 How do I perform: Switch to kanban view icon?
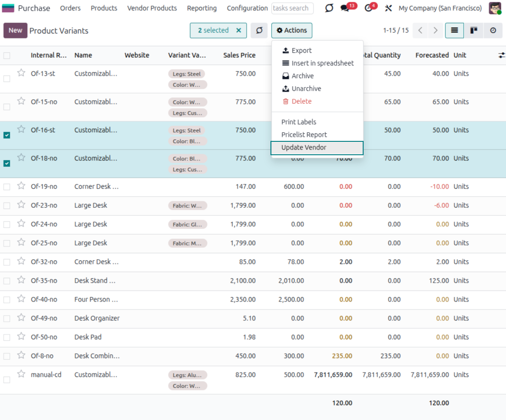point(473,30)
